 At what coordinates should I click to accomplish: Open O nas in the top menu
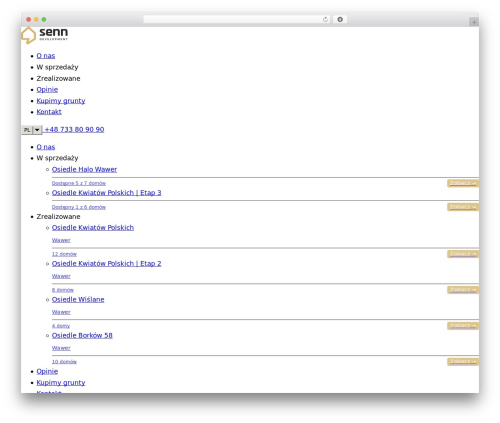(x=46, y=56)
